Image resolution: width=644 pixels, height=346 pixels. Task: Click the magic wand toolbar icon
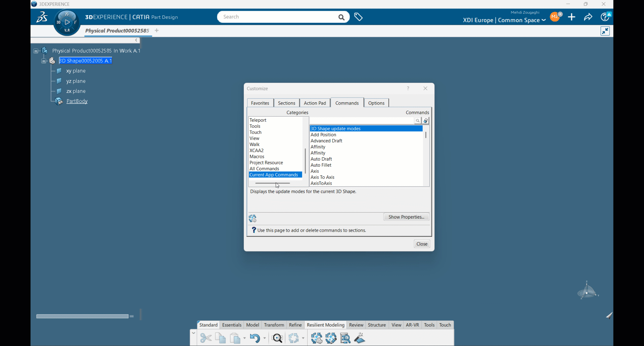point(360,338)
